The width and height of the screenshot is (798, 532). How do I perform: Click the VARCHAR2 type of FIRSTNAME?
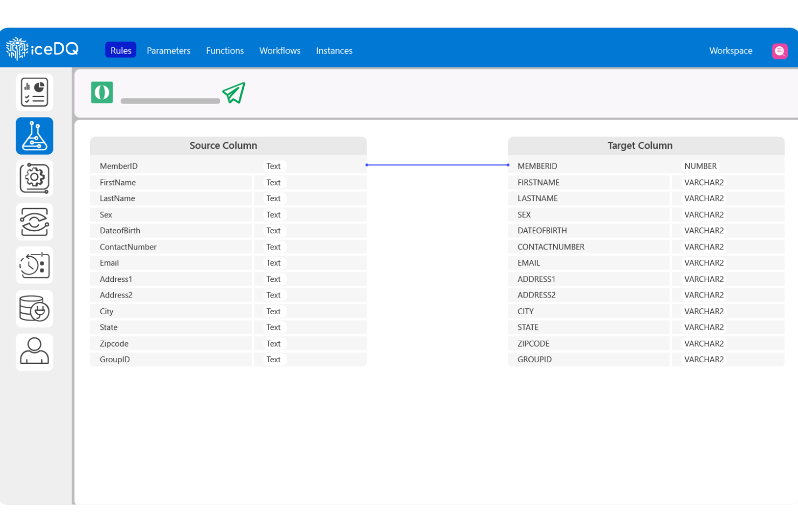point(704,182)
